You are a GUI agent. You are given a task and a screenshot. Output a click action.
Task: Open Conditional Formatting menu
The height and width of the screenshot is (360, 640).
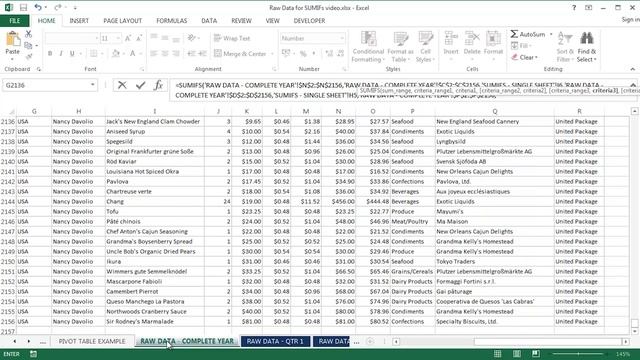click(369, 47)
